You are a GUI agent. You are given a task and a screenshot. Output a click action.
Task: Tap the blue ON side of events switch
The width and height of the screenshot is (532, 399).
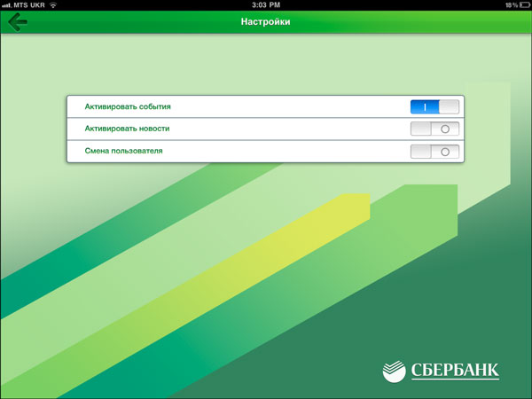coord(425,106)
